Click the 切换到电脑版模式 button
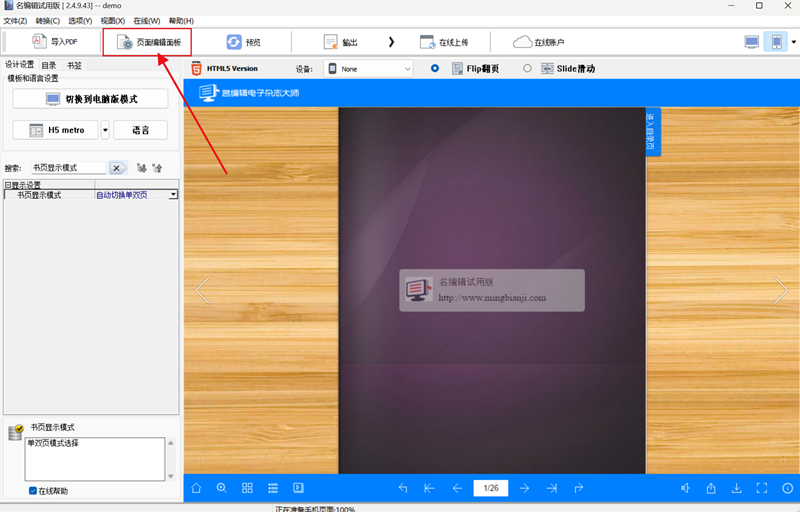The image size is (800, 512). point(91,99)
